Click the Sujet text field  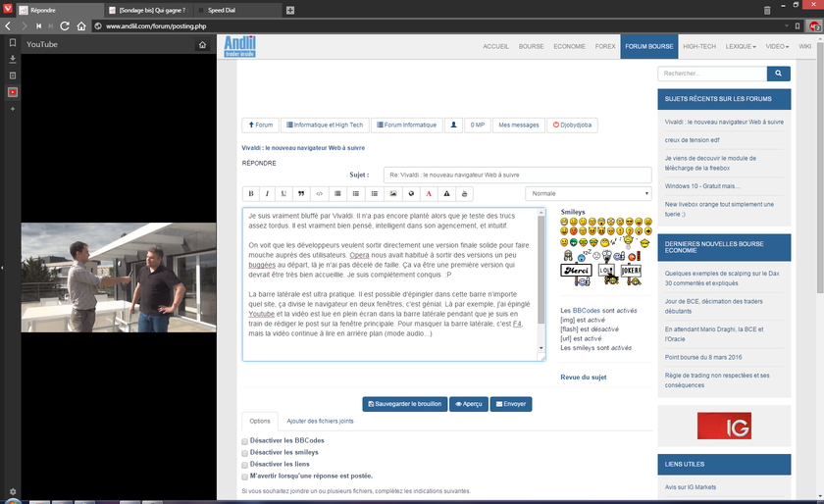pyautogui.click(x=516, y=175)
